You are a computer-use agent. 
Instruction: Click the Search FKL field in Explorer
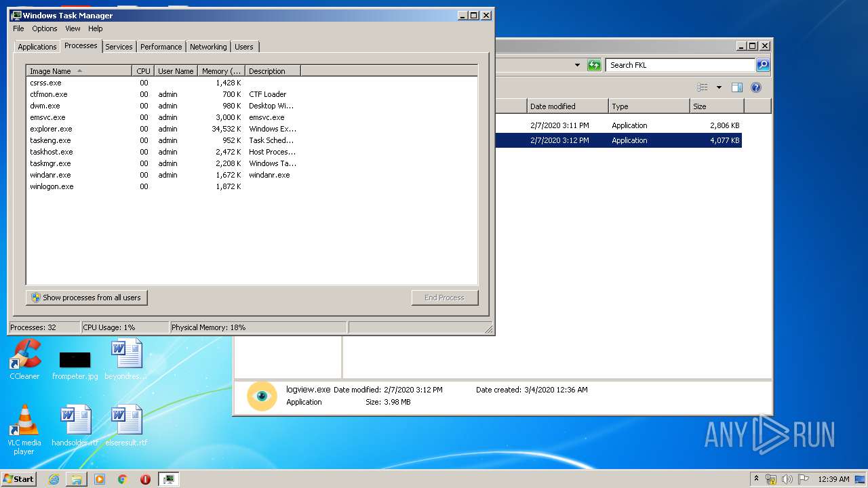coord(680,65)
